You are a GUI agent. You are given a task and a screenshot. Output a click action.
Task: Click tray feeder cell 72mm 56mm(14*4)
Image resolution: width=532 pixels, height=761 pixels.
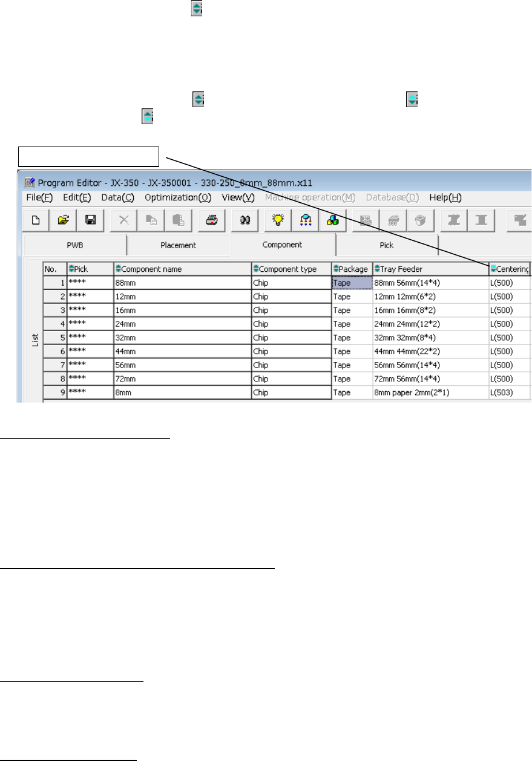(431, 379)
